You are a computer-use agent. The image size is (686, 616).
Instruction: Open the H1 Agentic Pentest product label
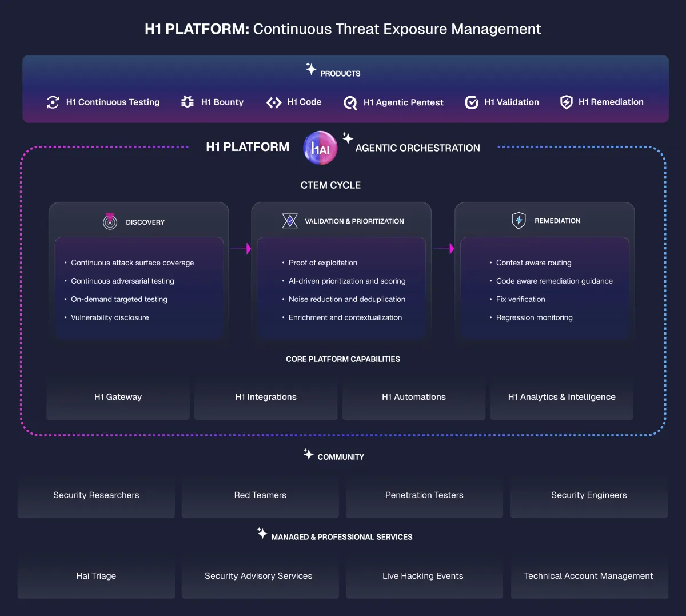[404, 102]
